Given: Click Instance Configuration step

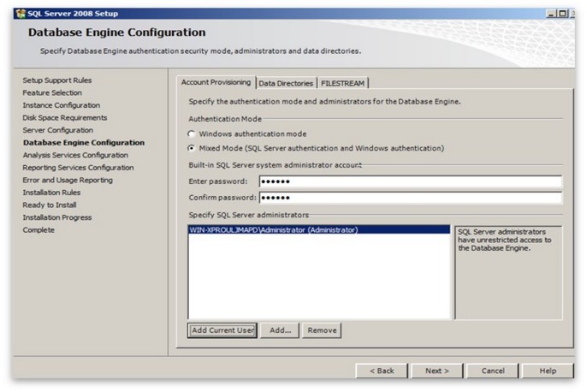Looking at the screenshot, I should pos(61,105).
